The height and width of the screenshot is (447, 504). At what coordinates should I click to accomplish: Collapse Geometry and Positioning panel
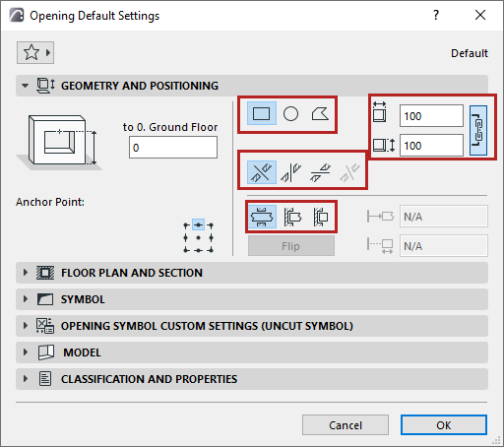pos(26,86)
